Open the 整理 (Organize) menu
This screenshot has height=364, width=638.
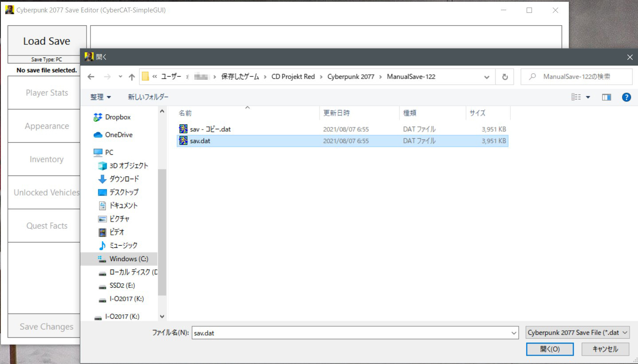coord(100,97)
